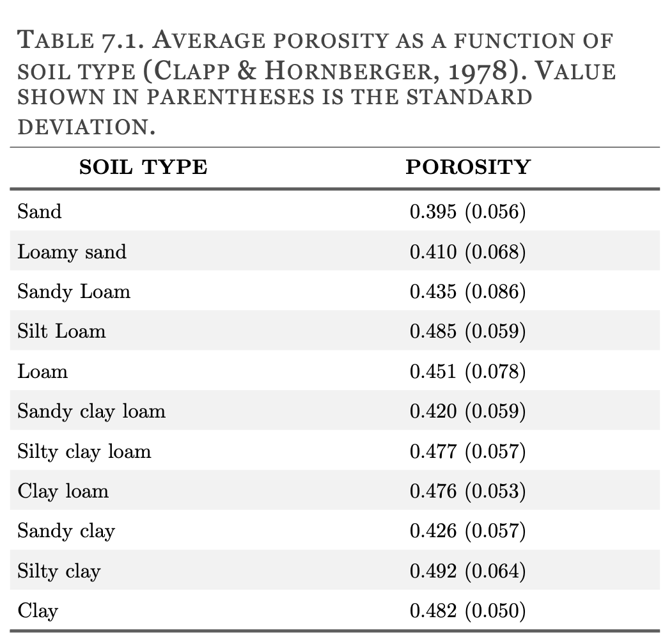
Task: Click the Sandy clay loam cell
Action: tap(91, 411)
